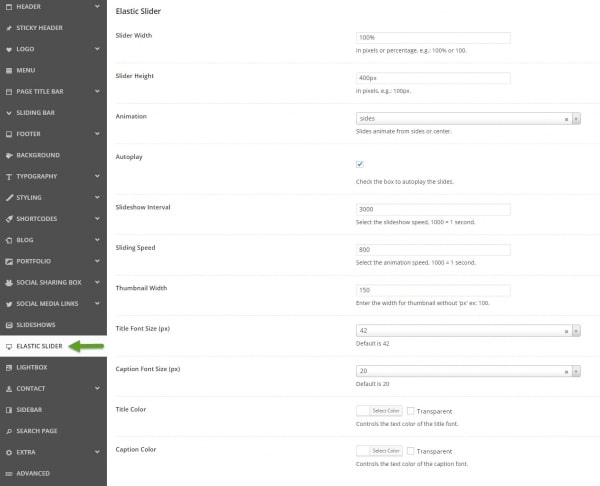Click the Typography T icon

9,176
